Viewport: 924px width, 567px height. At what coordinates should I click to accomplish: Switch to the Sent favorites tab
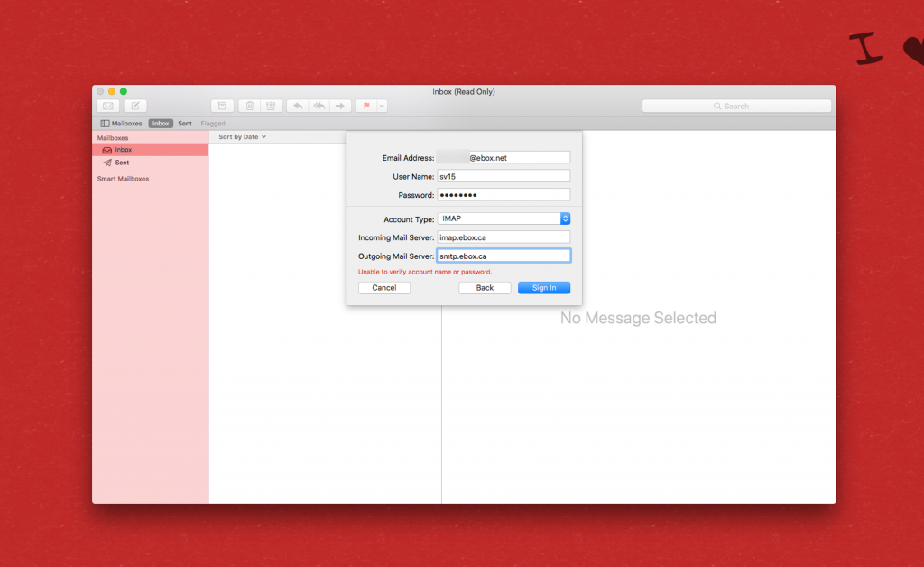coord(185,124)
